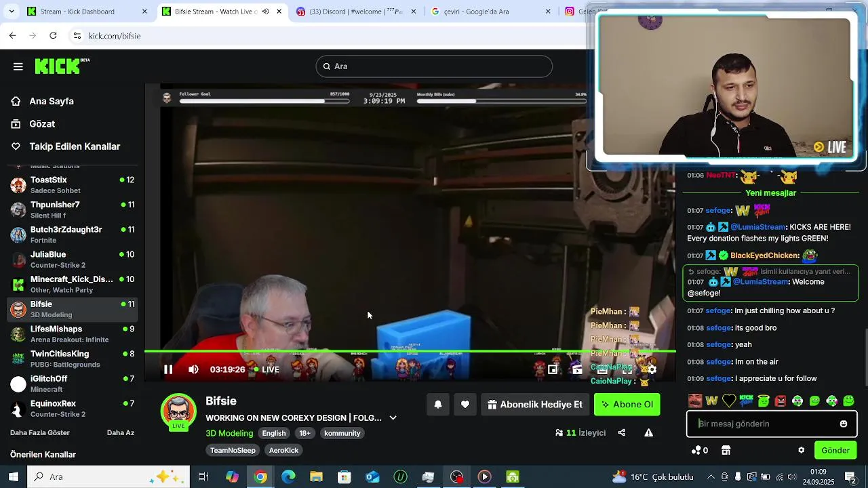Mute tab audio speaker on Bifsie tab
This screenshot has width=868, height=488.
click(x=265, y=12)
